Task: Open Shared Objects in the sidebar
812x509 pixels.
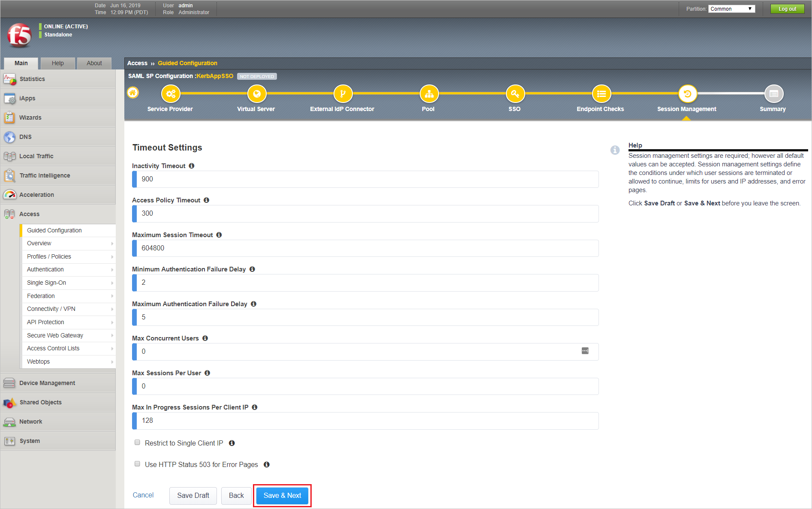Action: tap(58, 402)
